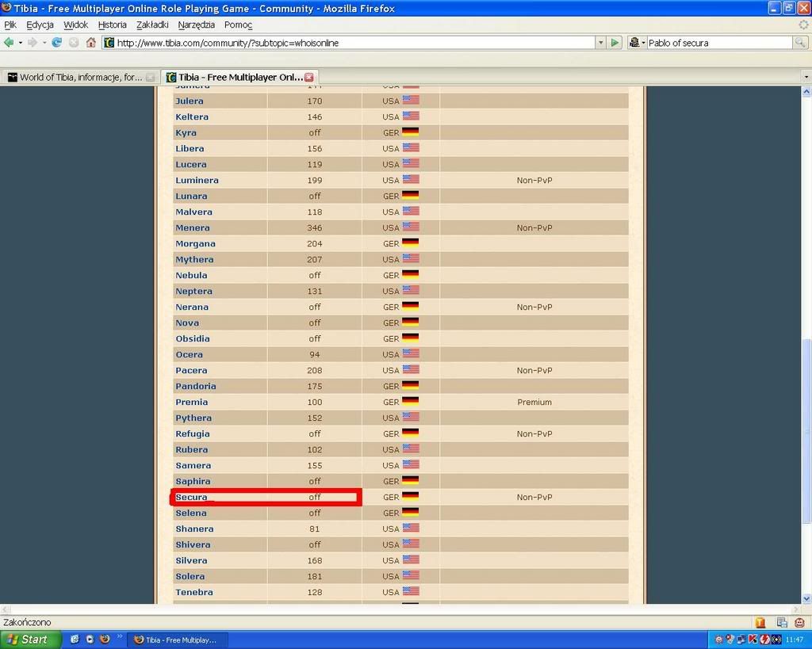Click the Kaspersky tray icon
Screen dimensions: 812x649
click(753, 639)
